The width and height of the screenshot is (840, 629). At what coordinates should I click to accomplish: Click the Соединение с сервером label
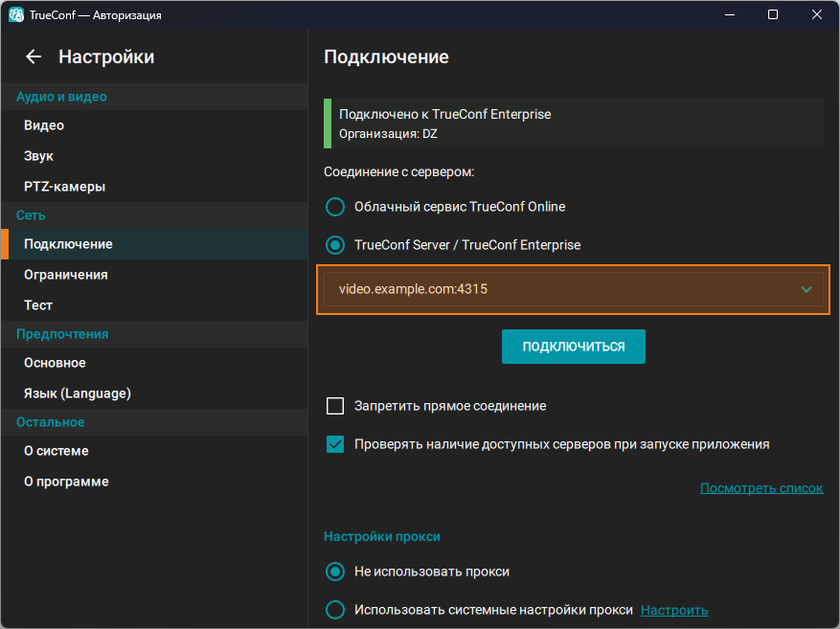[398, 171]
